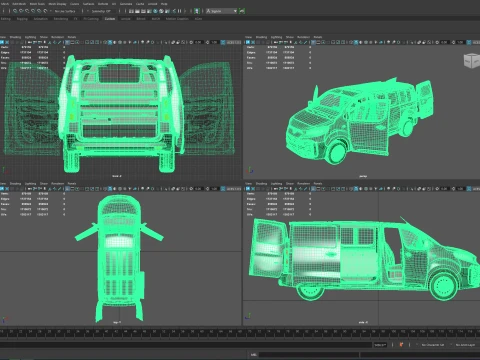Switch to the Rendering shelf tab

click(x=61, y=19)
